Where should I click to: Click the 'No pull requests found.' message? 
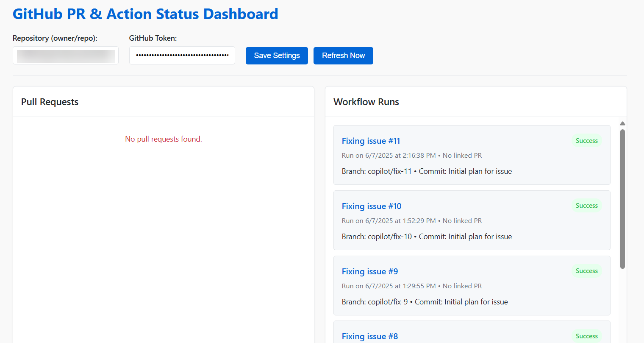[164, 139]
